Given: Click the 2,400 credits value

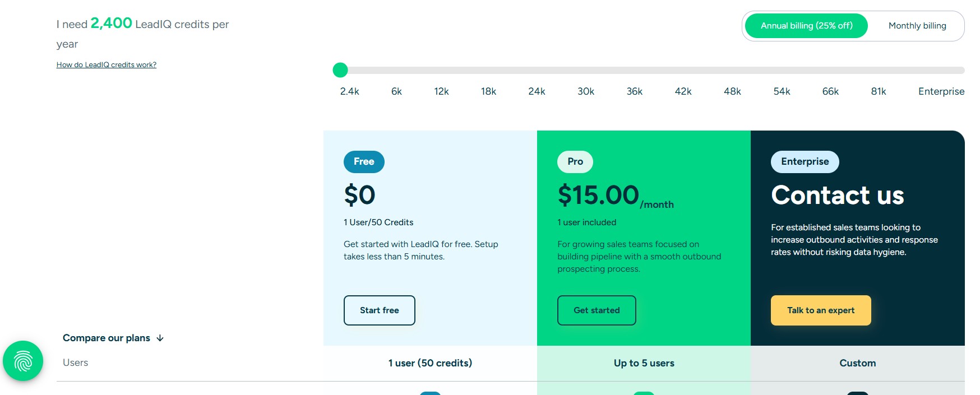Looking at the screenshot, I should [x=110, y=24].
